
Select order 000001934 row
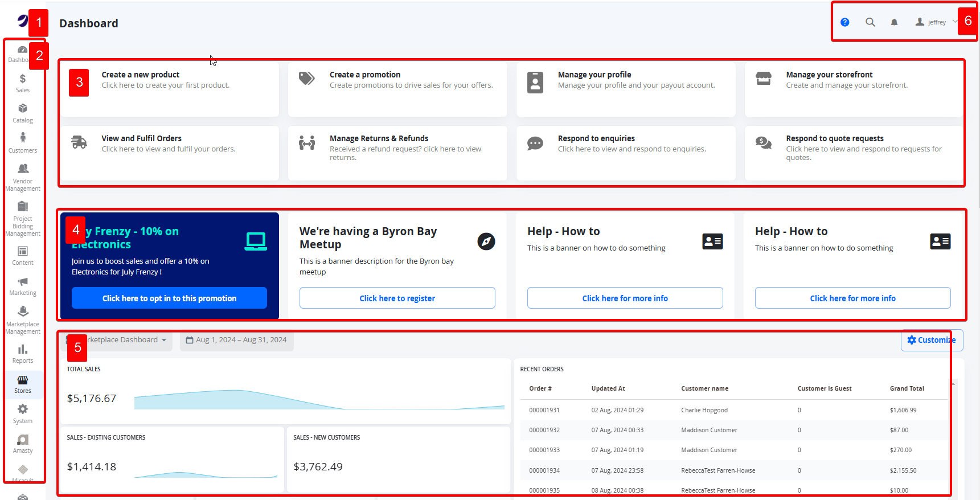pyautogui.click(x=734, y=470)
